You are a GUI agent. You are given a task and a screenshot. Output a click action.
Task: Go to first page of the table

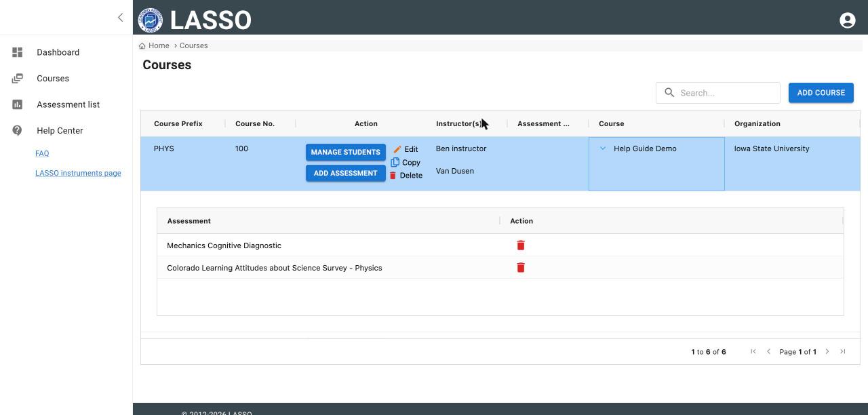753,351
